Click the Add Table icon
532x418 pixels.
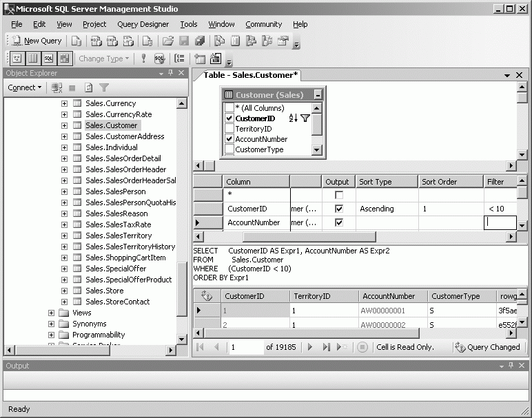[x=200, y=59]
